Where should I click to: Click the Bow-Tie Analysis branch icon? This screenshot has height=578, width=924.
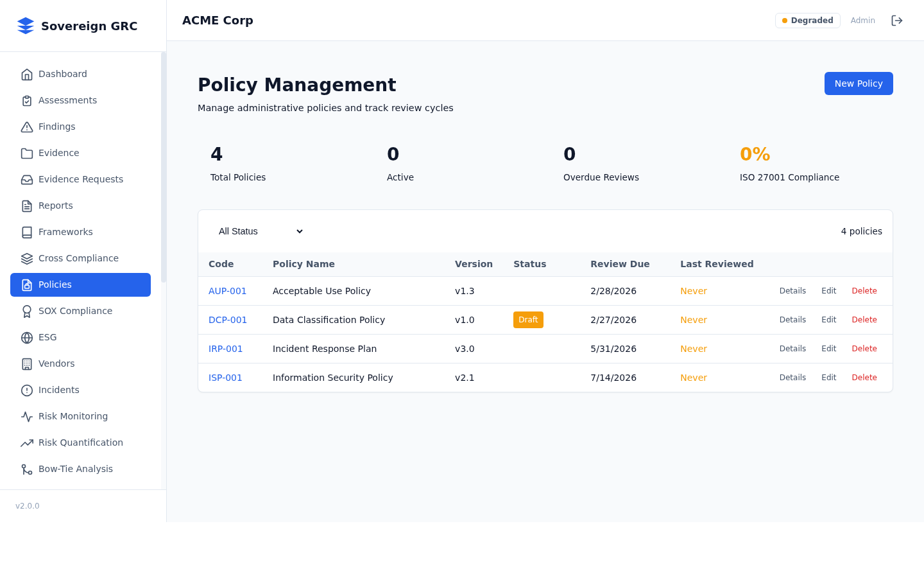[x=27, y=469]
